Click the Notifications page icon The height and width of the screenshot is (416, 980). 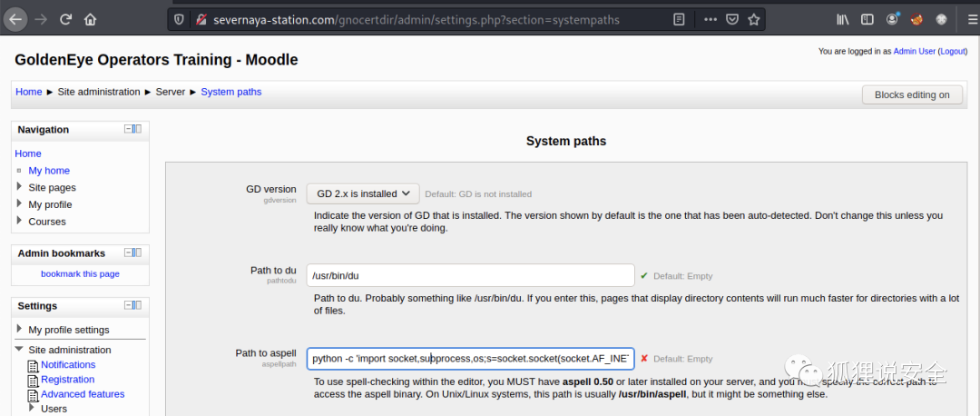click(34, 365)
